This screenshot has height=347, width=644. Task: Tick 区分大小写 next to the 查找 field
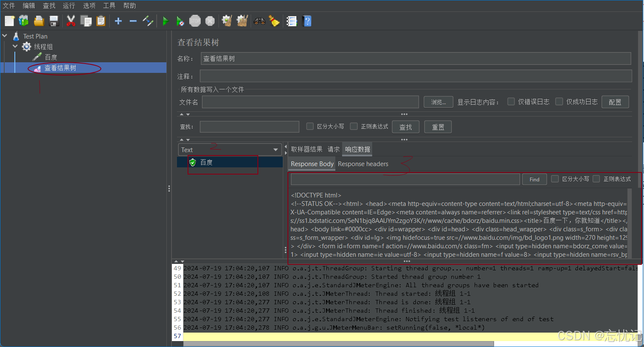[310, 126]
